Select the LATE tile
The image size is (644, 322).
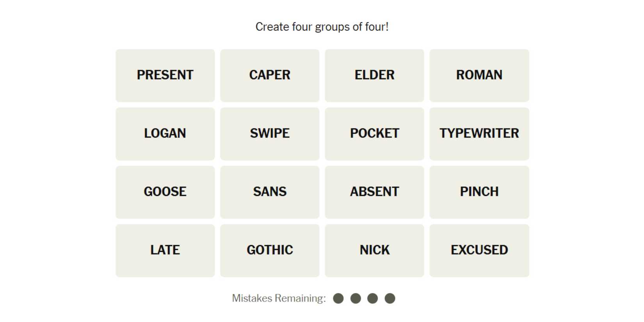[x=165, y=250]
